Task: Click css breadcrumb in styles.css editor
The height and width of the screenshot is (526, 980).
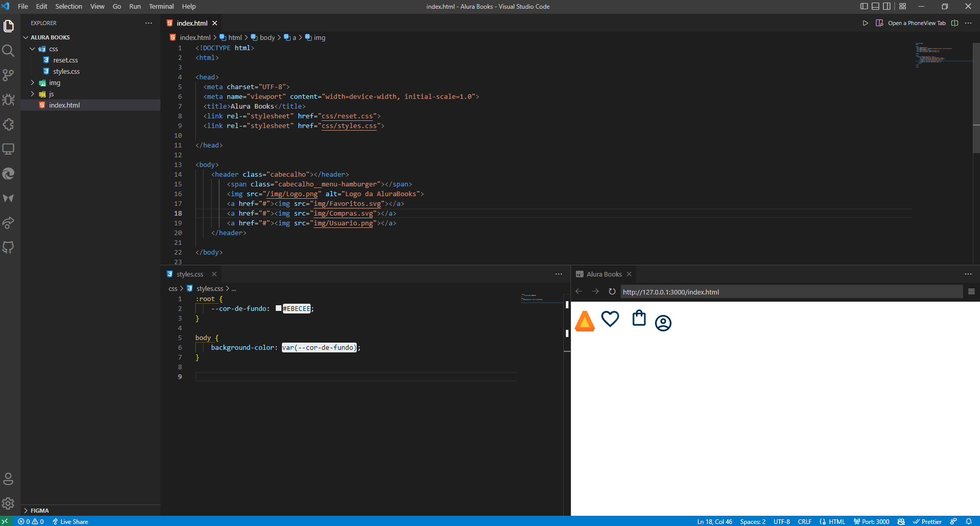Action: pyautogui.click(x=173, y=288)
